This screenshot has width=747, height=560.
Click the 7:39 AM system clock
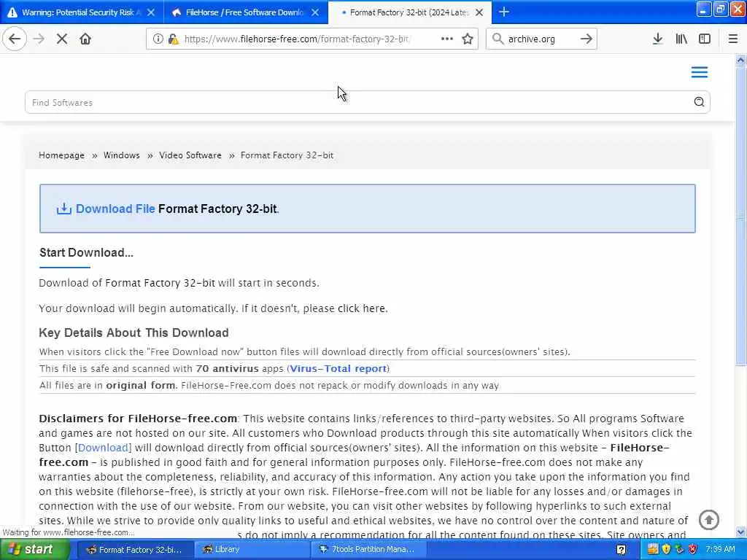pos(720,550)
